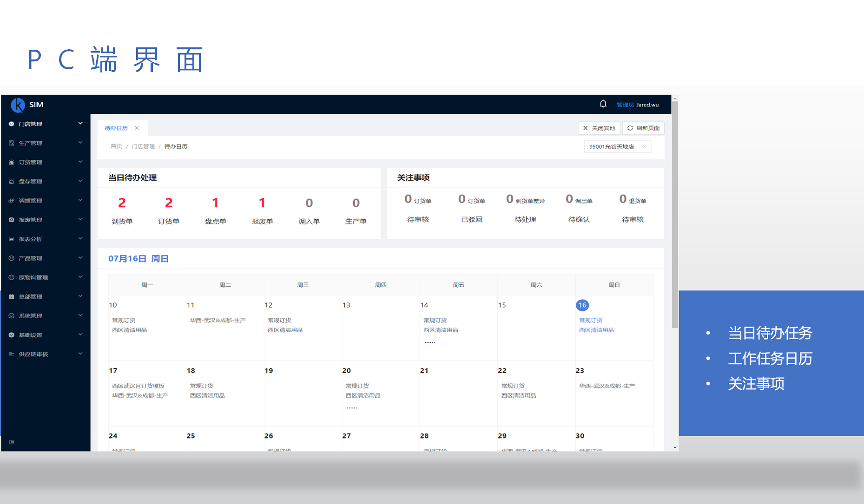Expand the 报表分析 menu chevron
The image size is (864, 504).
point(80,238)
